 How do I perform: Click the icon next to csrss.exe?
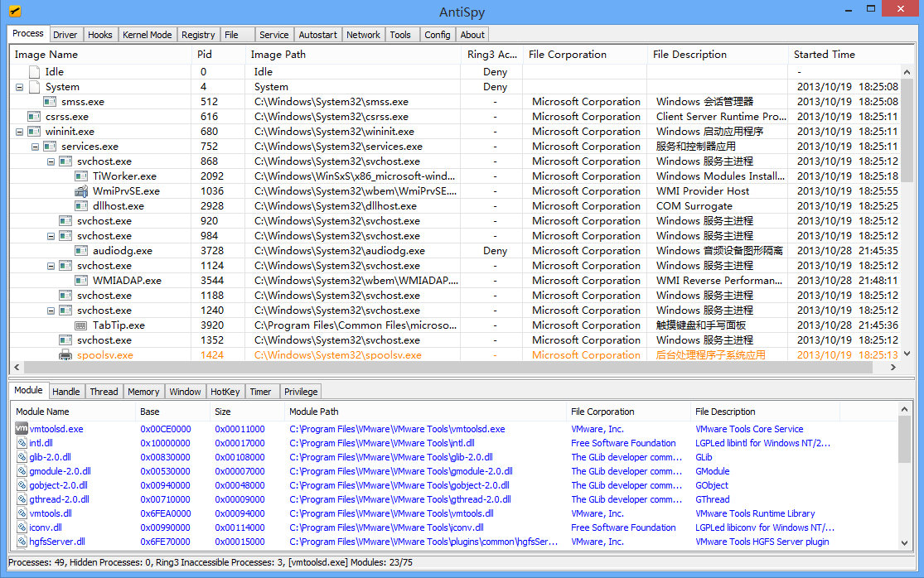(x=34, y=117)
